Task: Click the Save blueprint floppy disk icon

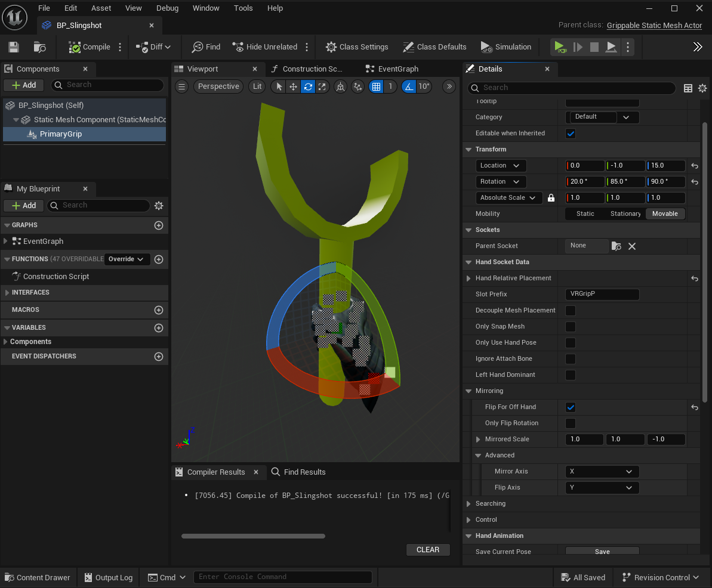Action: click(x=14, y=47)
